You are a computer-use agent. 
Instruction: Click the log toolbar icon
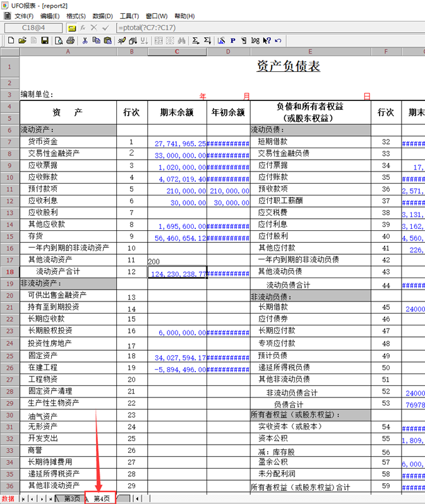255,40
